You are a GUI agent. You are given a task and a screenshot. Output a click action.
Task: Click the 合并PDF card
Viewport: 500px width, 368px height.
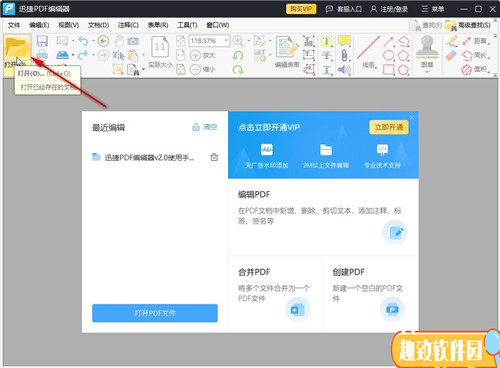pyautogui.click(x=275, y=293)
